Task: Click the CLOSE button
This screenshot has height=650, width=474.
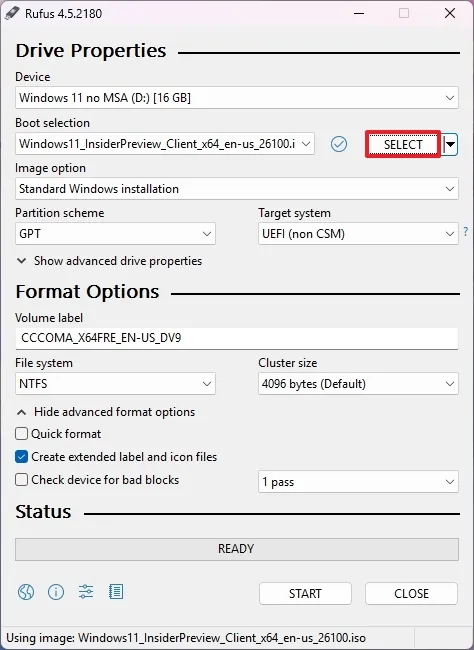Action: coord(411,594)
